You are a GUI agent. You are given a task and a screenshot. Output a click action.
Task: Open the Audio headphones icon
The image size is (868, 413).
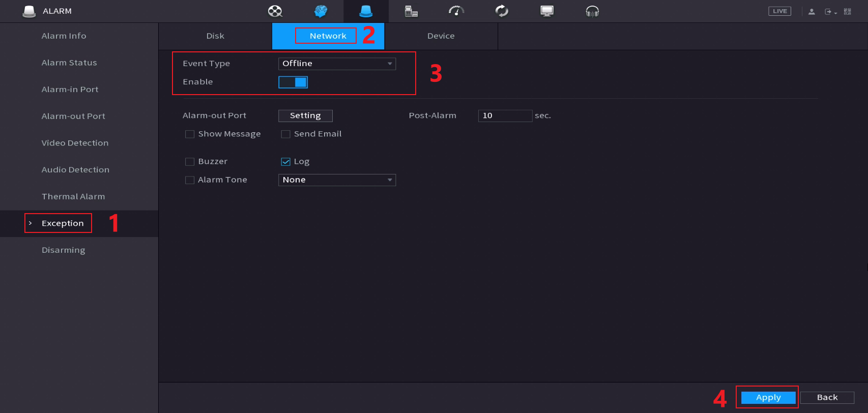click(x=592, y=11)
